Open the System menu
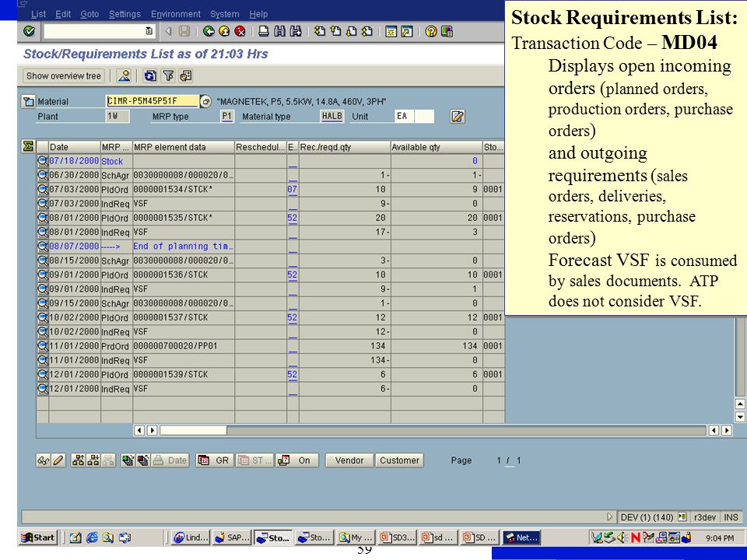The image size is (747, 560). tap(225, 14)
